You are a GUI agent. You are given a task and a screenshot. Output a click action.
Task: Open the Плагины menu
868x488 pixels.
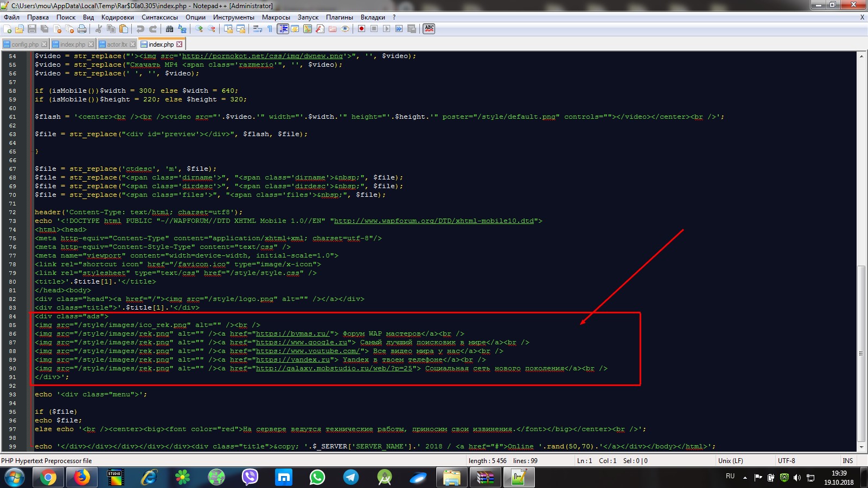[340, 17]
